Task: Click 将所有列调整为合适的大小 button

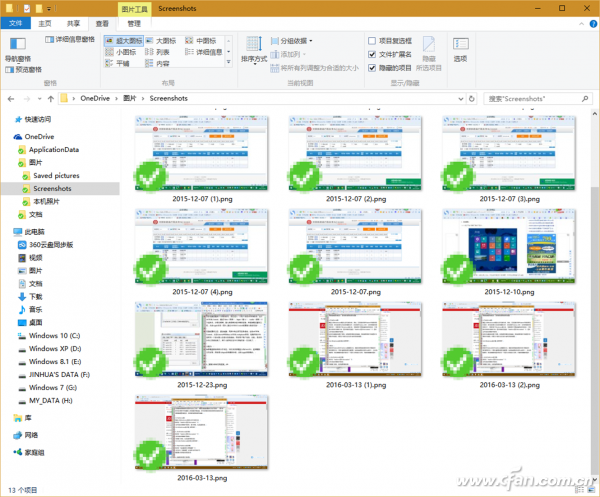Action: coord(315,68)
